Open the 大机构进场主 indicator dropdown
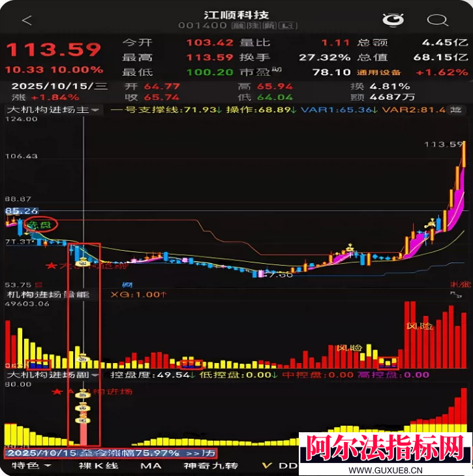The height and width of the screenshot is (476, 473). (x=53, y=110)
